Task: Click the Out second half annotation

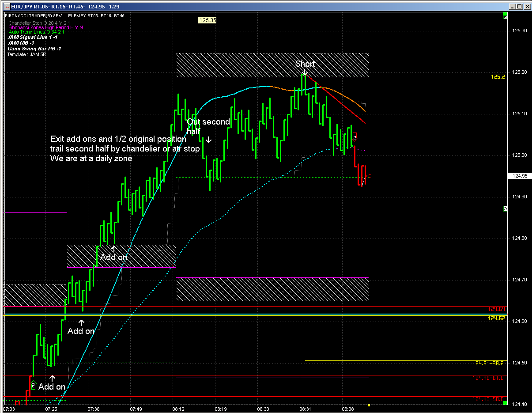Action: [x=208, y=126]
